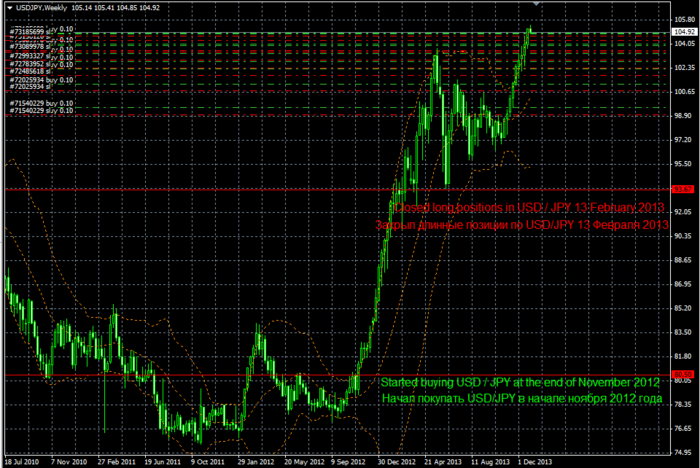700x468 pixels.
Task: Click the 95.50 price scale label
Action: tap(684, 164)
